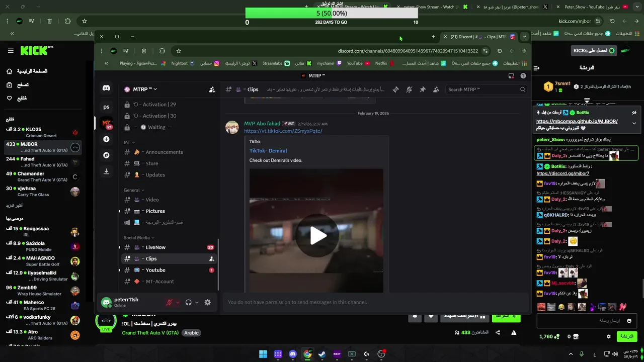Open new tab in Discord browser window
The image size is (644, 362).
tap(433, 37)
